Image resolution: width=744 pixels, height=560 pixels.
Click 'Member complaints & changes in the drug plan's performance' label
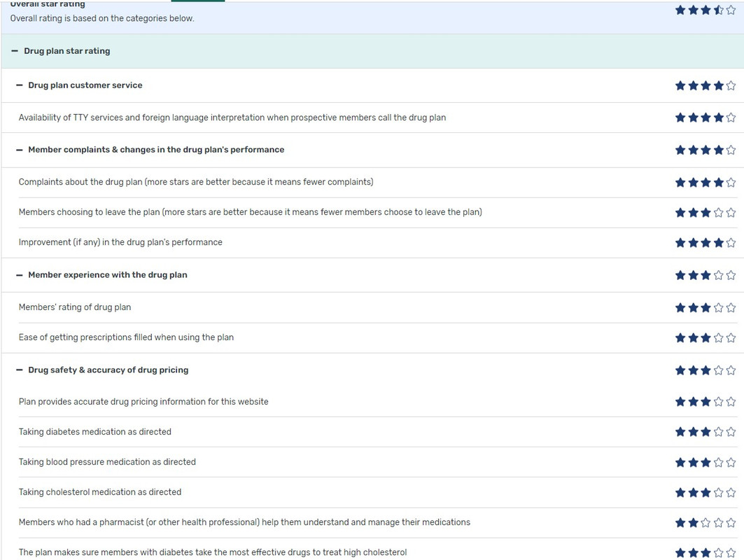pyautogui.click(x=156, y=150)
